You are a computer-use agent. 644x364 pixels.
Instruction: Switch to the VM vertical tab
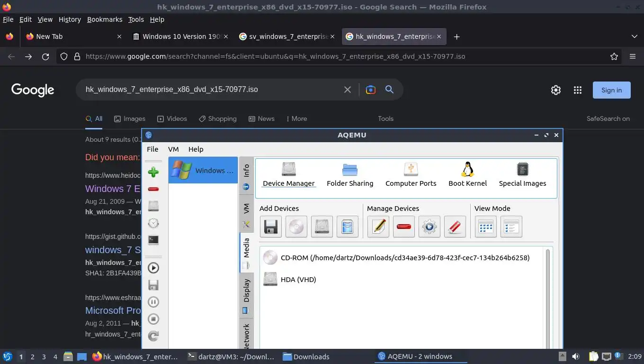tap(246, 213)
